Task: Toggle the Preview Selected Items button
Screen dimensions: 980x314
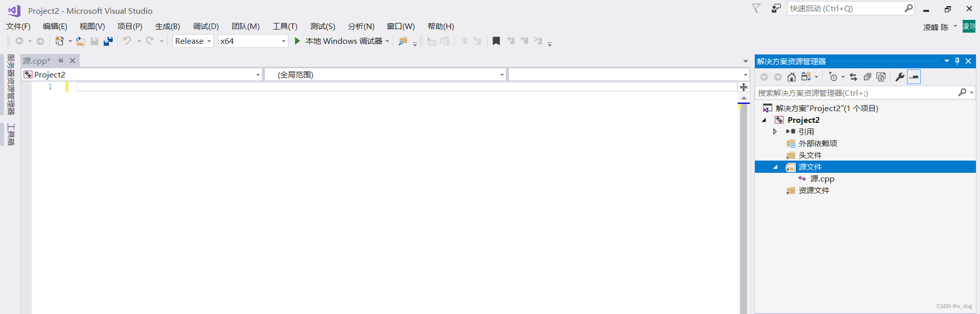Action: point(914,77)
